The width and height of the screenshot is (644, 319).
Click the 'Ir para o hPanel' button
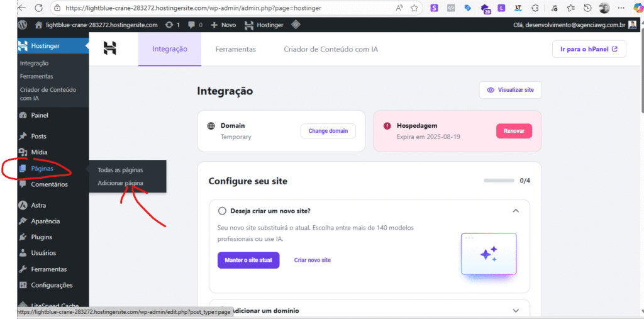589,49
